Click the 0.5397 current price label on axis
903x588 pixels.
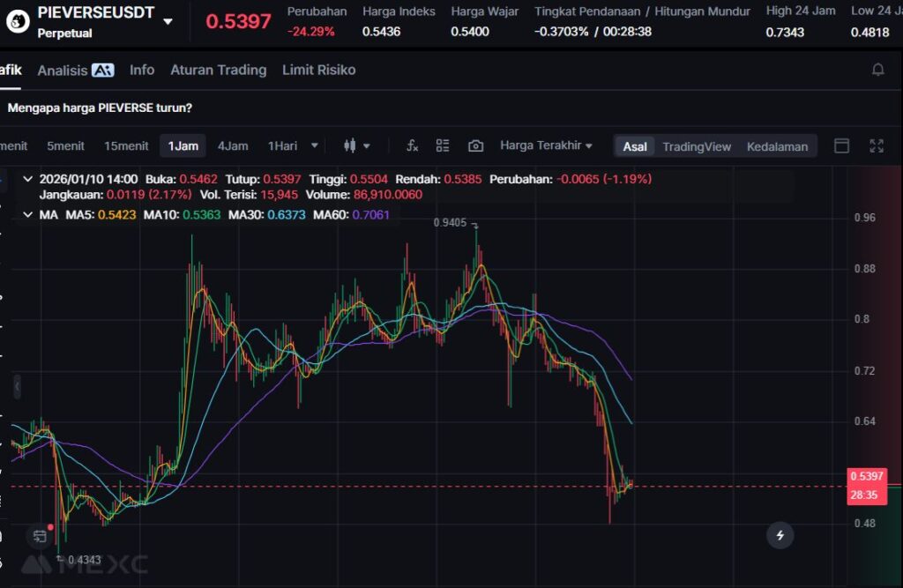(866, 476)
